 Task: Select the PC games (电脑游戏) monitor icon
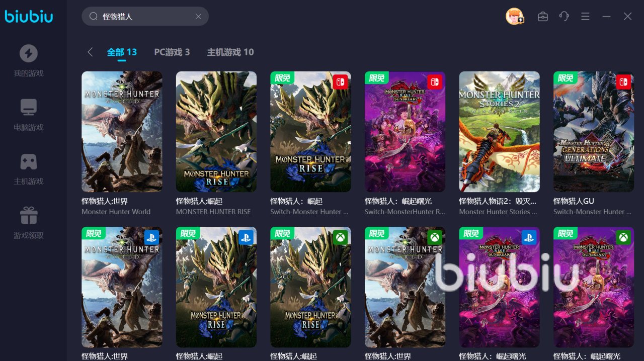pyautogui.click(x=29, y=107)
